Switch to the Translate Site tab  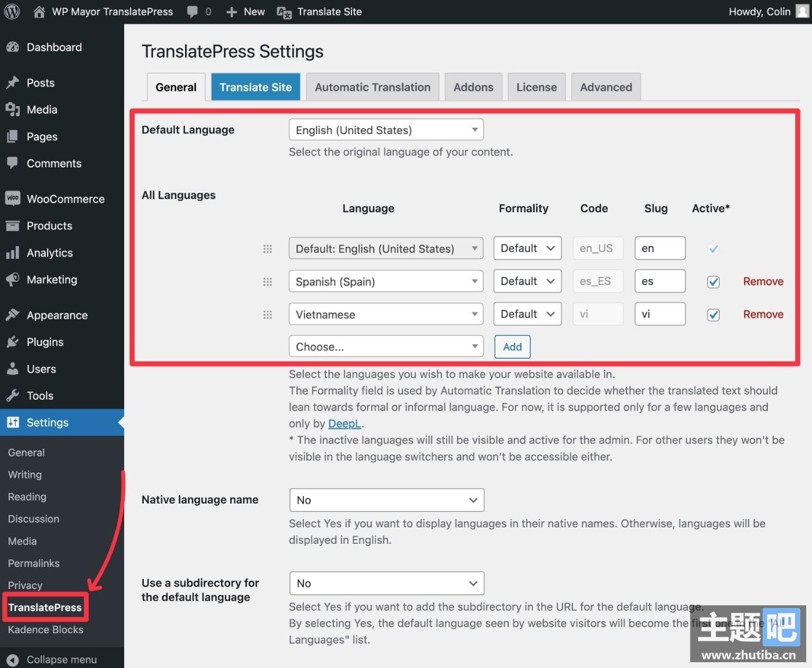coord(256,87)
